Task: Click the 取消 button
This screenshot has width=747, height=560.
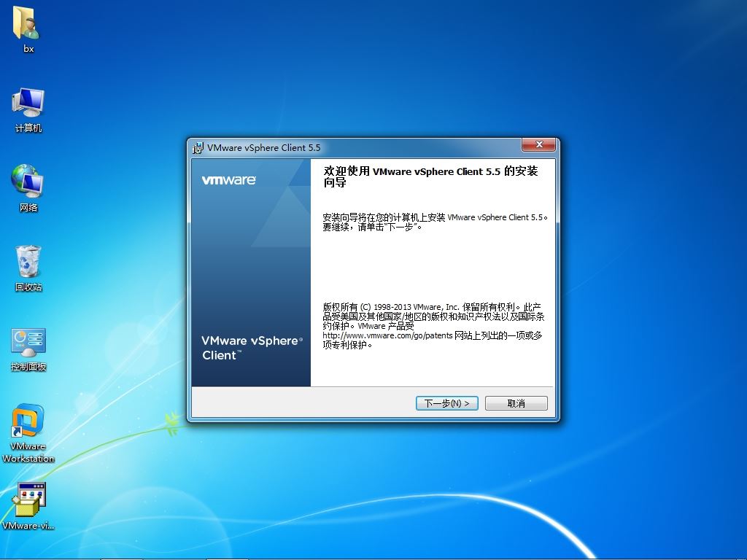Action: pos(516,403)
